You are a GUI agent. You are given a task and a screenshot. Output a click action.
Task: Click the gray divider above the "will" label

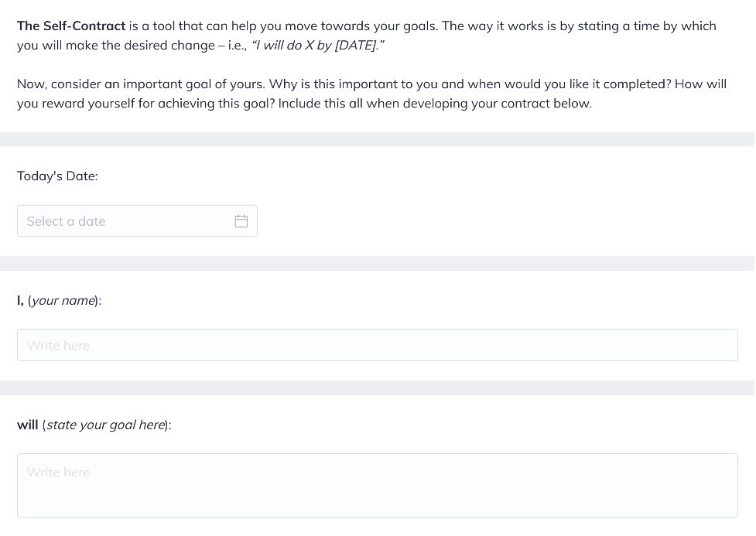[377, 387]
